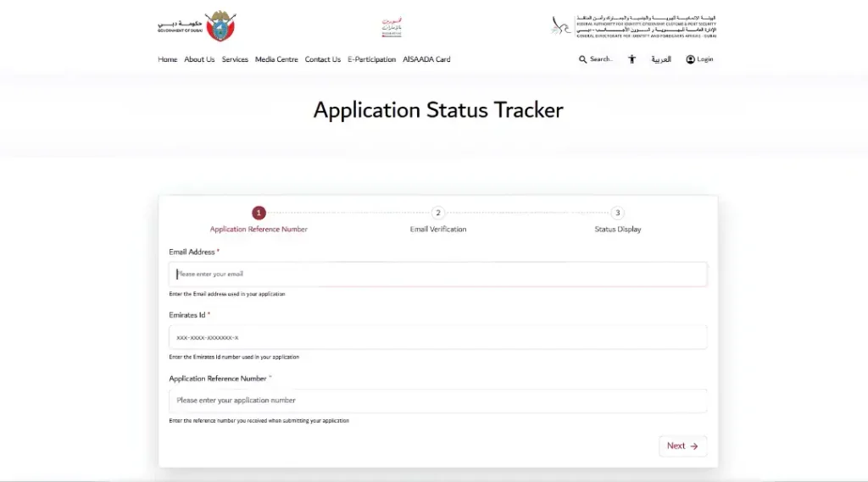Click the Next button
868x482 pixels.
(682, 446)
